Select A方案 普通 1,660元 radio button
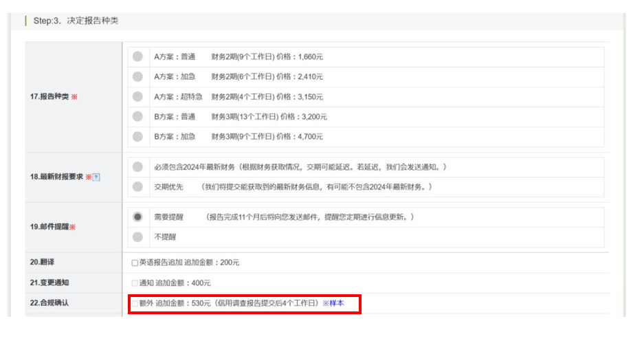644x341 pixels. pyautogui.click(x=138, y=56)
